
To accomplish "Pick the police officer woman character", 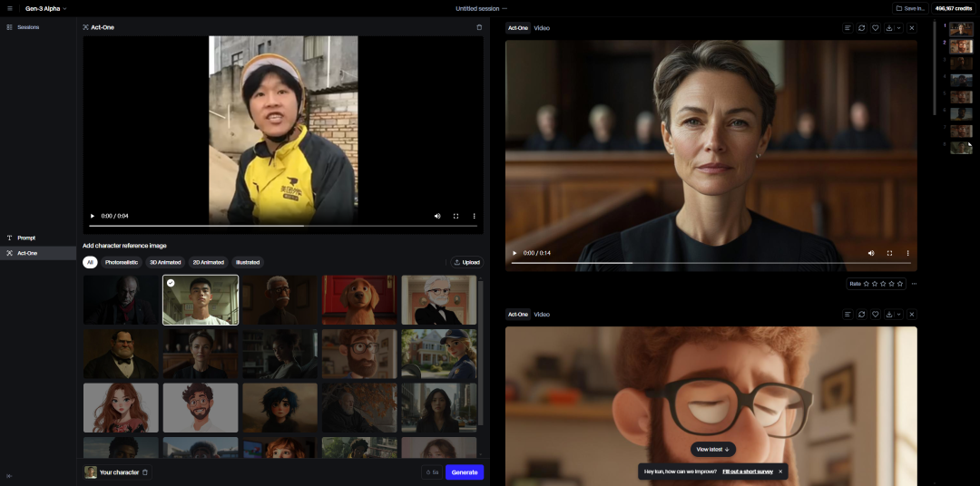I will coord(439,354).
